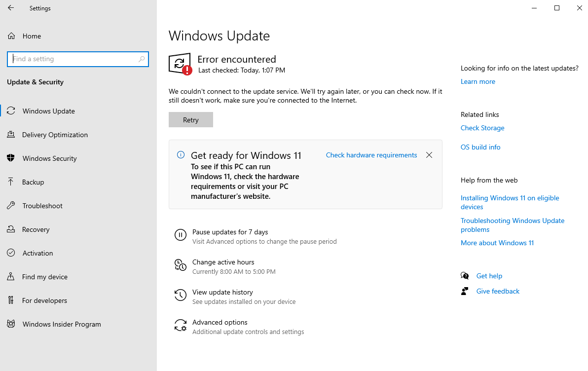The height and width of the screenshot is (371, 588).
Task: Click the Troubleshoot wrench icon
Action: click(11, 206)
